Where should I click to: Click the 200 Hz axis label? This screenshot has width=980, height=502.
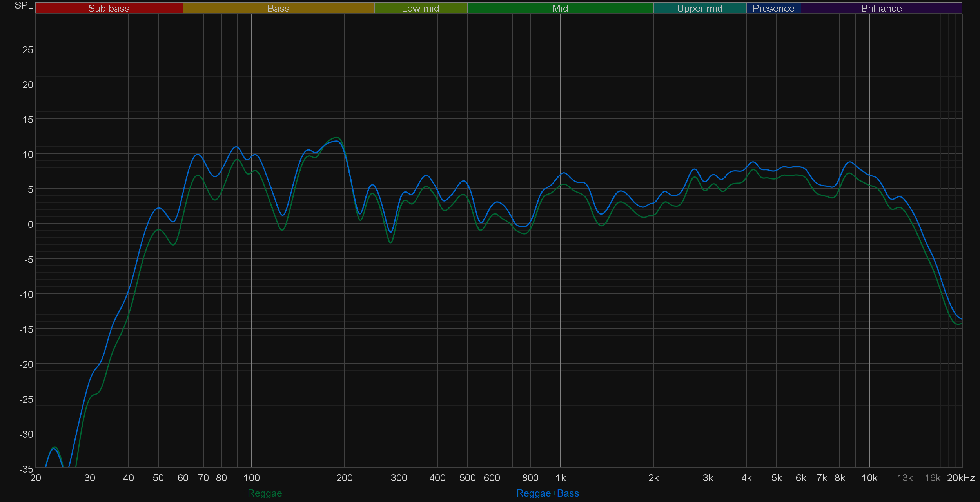point(344,478)
